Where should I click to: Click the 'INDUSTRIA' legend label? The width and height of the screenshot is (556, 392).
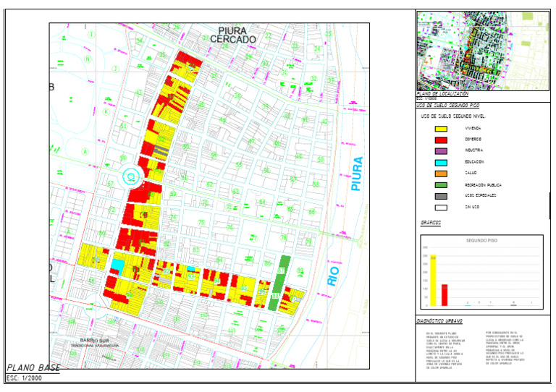(473, 150)
